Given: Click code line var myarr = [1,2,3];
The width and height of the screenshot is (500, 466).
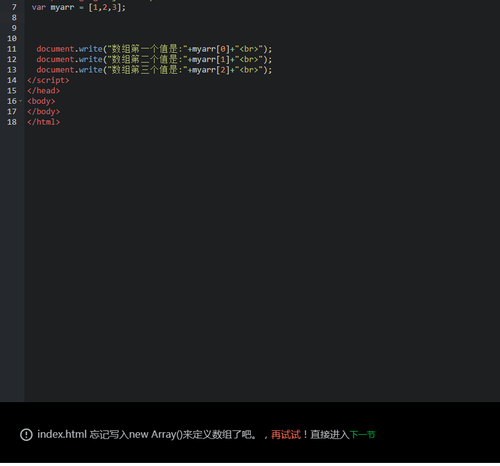Looking at the screenshot, I should (x=79, y=7).
